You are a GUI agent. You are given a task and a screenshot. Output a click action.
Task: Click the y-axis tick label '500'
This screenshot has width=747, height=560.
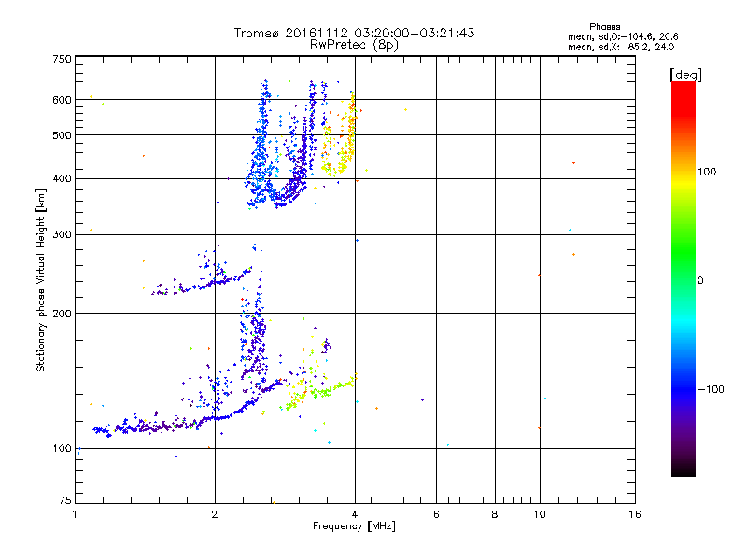click(62, 135)
